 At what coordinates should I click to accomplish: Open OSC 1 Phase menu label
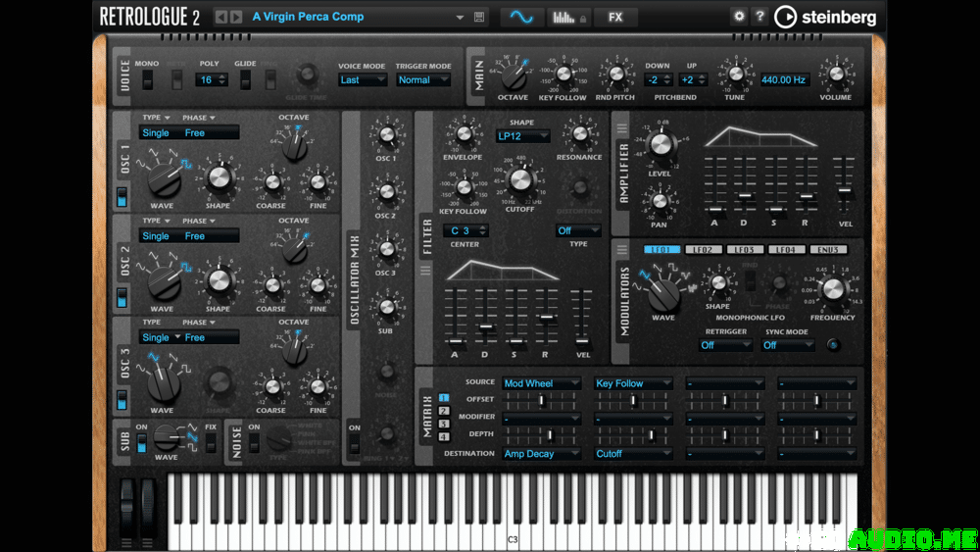(199, 118)
